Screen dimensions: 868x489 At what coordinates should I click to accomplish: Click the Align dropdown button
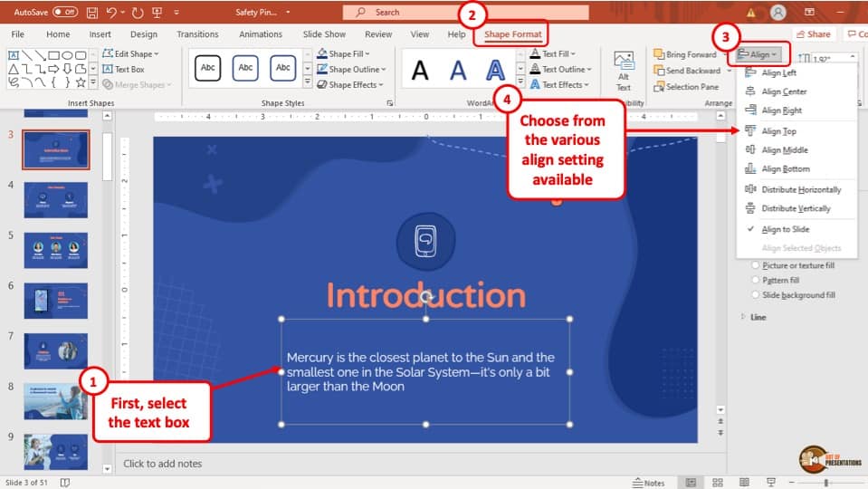[x=759, y=54]
